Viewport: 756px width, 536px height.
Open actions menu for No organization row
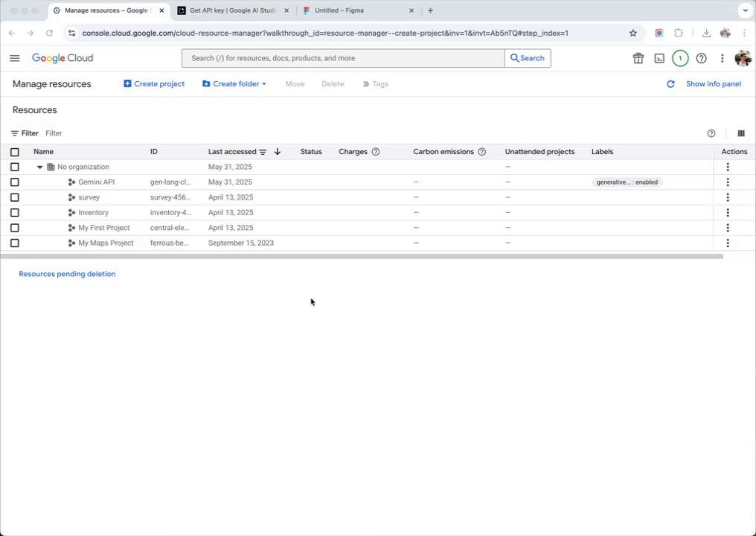(x=728, y=167)
